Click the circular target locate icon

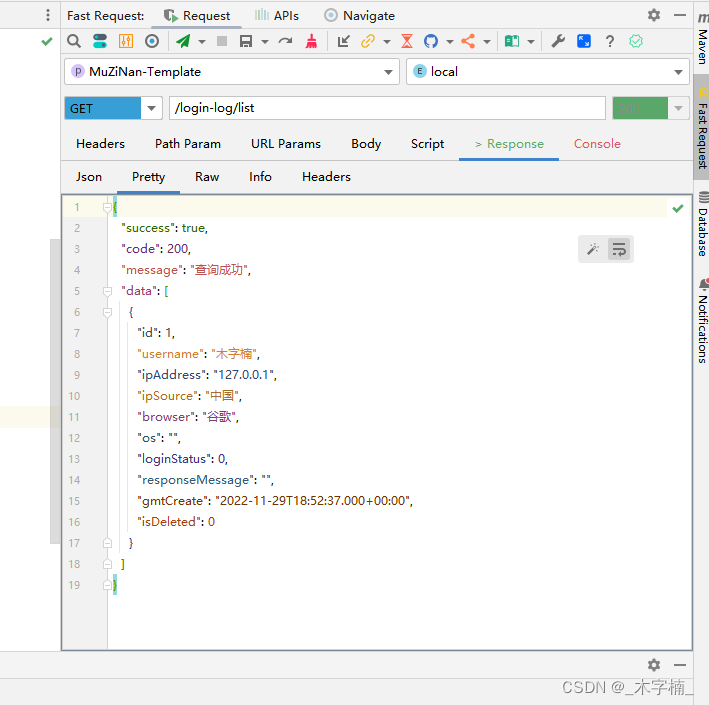click(x=152, y=41)
